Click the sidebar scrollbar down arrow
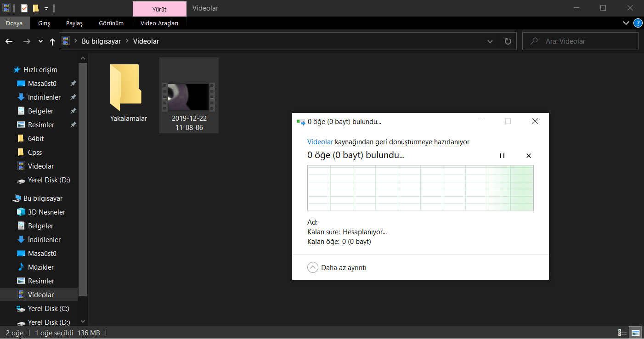The image size is (644, 339). (83, 322)
